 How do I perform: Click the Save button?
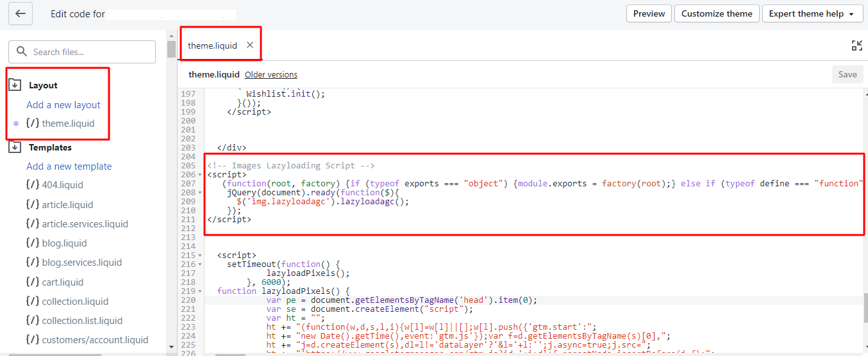click(x=847, y=74)
